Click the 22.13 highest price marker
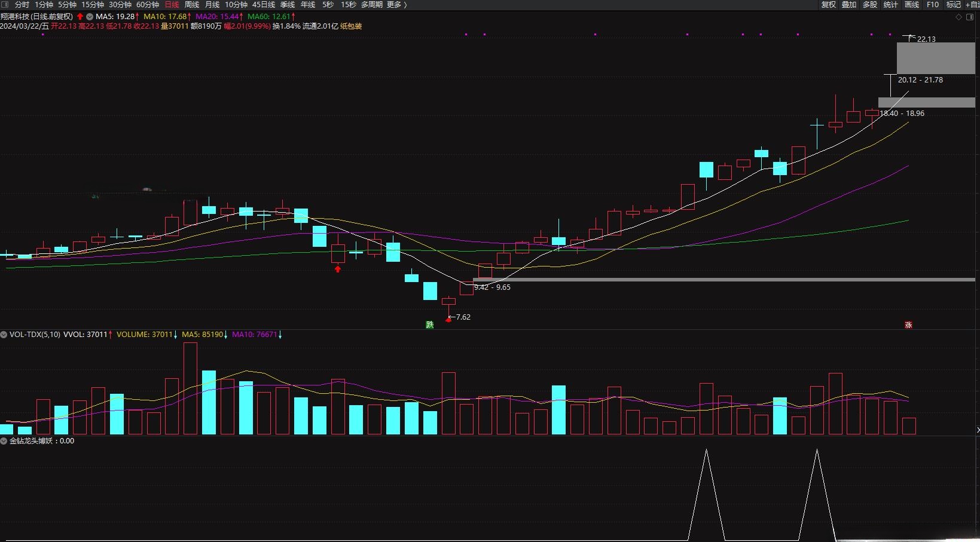This screenshot has height=542, width=980. point(926,39)
